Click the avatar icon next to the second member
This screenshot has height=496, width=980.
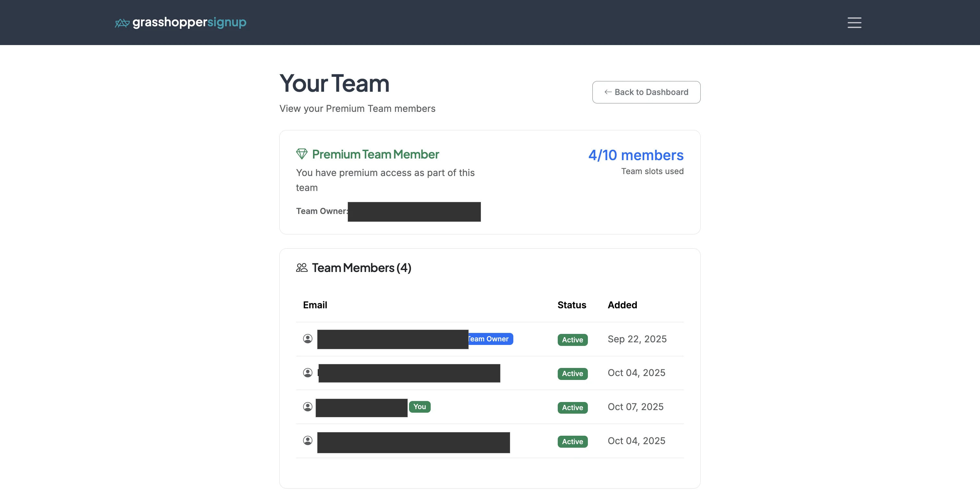point(308,373)
